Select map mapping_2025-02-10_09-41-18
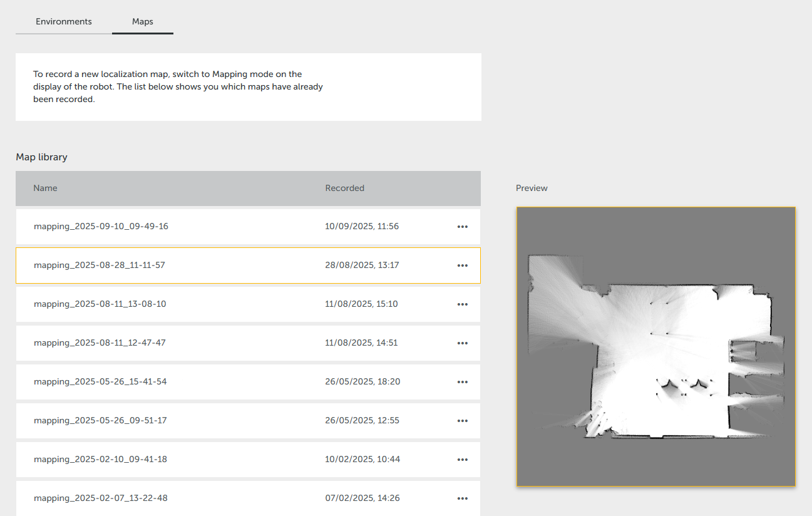 coord(248,460)
